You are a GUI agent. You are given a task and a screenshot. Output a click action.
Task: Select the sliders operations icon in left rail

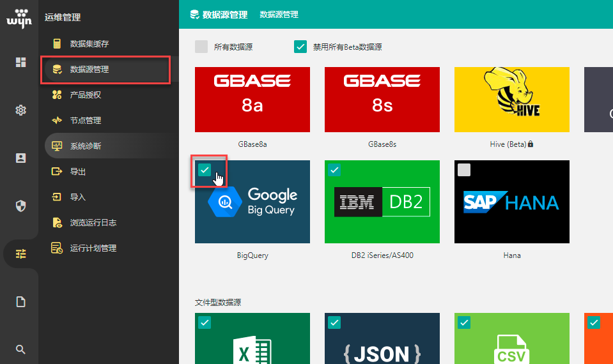click(20, 254)
